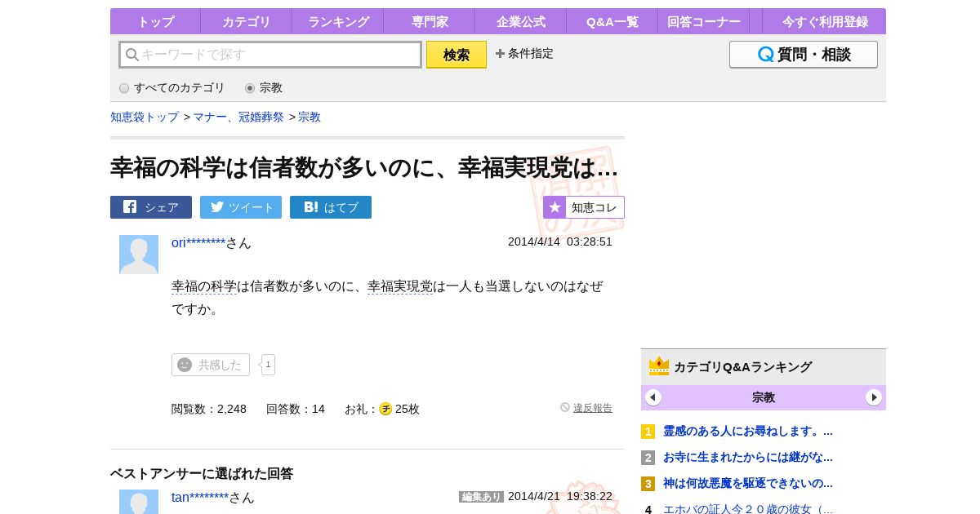Click best answerer tan******** avatar

click(x=139, y=502)
